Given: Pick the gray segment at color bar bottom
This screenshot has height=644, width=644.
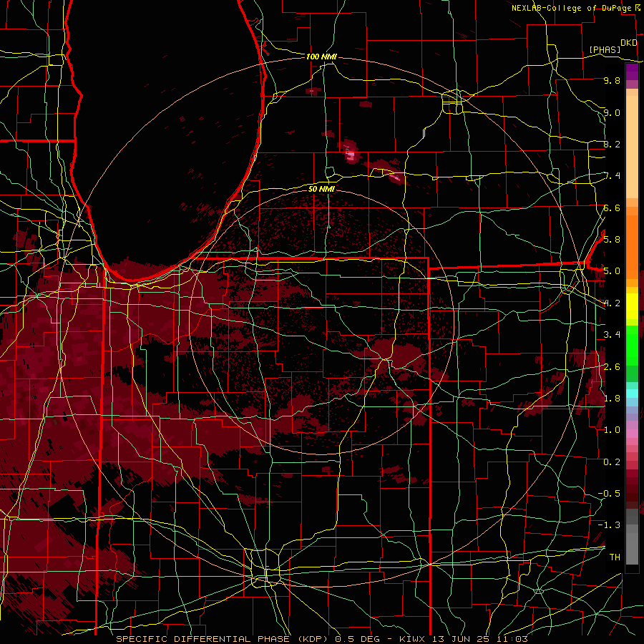Looking at the screenshot, I should (x=632, y=546).
